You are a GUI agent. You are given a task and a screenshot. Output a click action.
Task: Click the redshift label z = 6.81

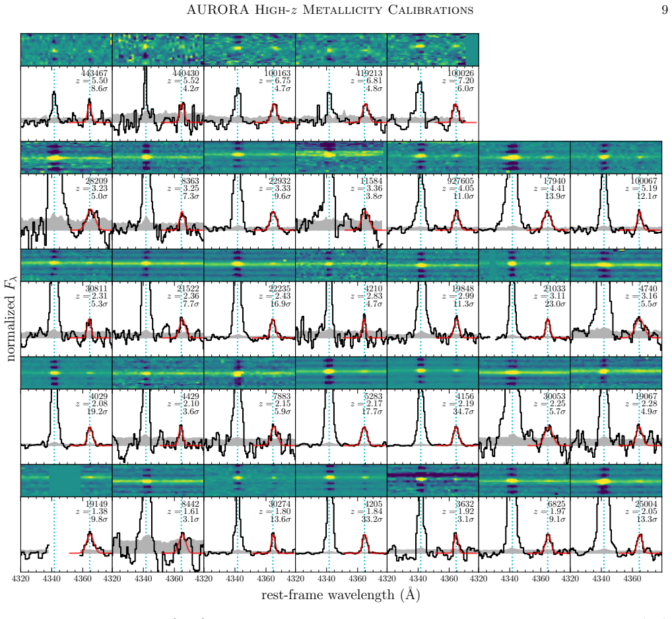coord(367,81)
